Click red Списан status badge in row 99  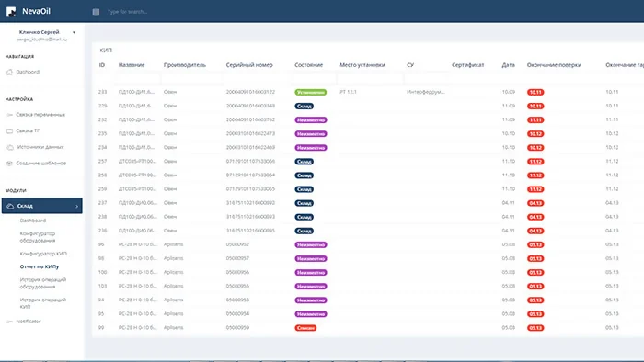(305, 328)
